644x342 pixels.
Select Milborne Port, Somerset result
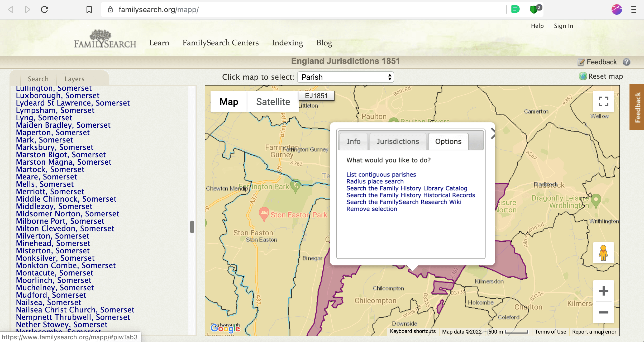pos(60,221)
